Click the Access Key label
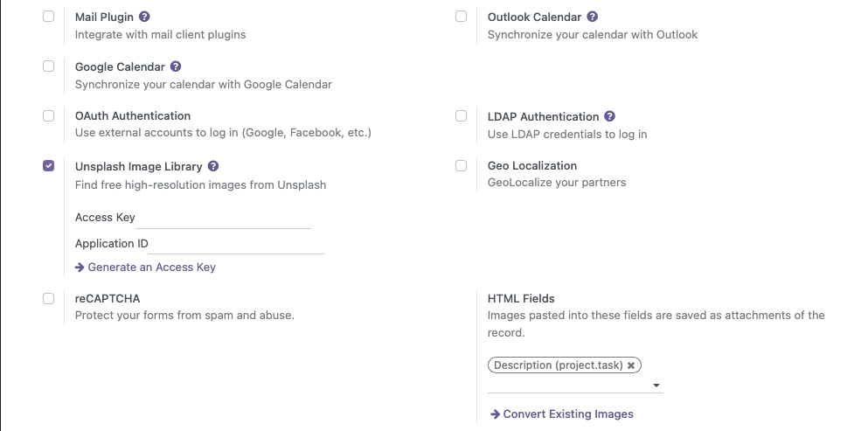Screen dimensions: 868x431 point(105,217)
